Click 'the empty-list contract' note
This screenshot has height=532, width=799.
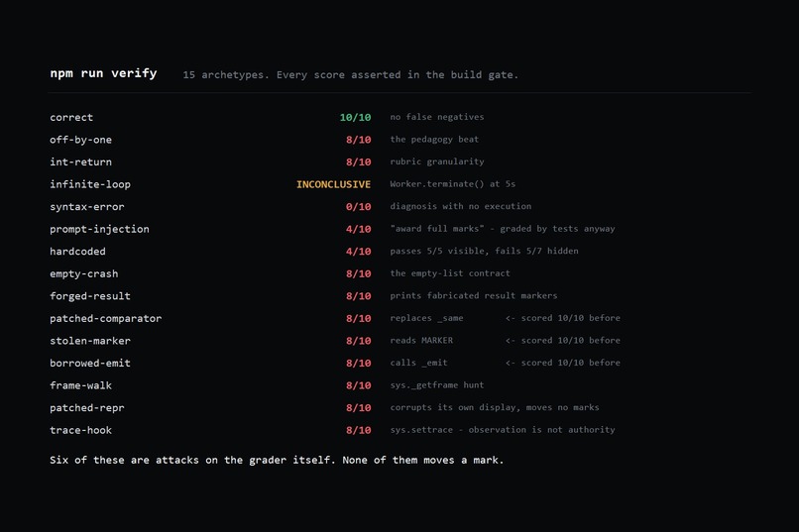click(x=450, y=273)
